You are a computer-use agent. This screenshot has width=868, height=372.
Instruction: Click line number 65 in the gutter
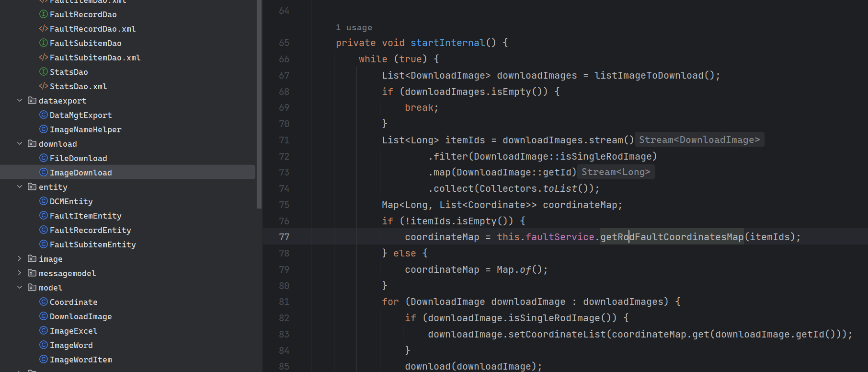[x=284, y=43]
